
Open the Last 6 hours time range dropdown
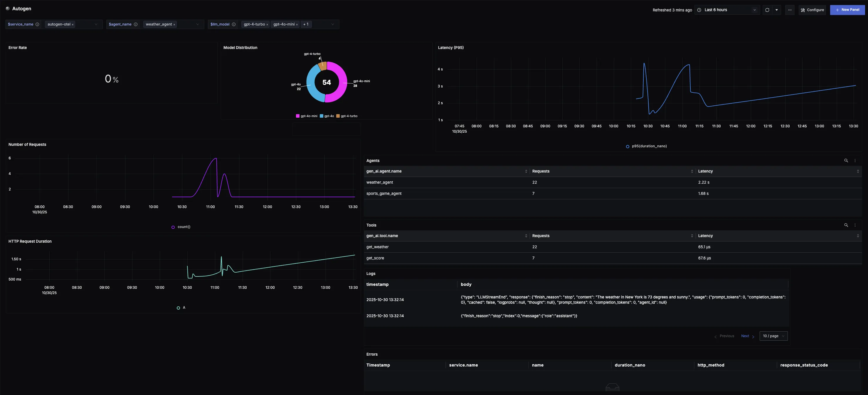click(727, 10)
